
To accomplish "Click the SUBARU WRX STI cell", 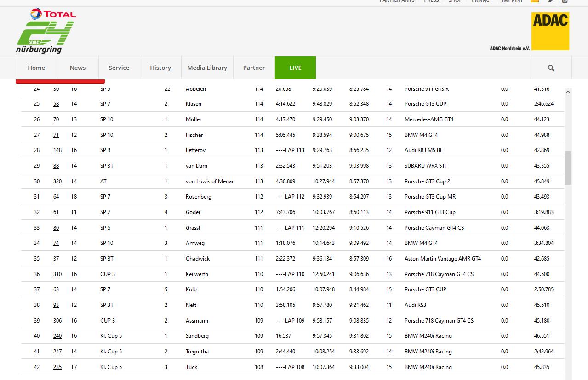I will [425, 166].
